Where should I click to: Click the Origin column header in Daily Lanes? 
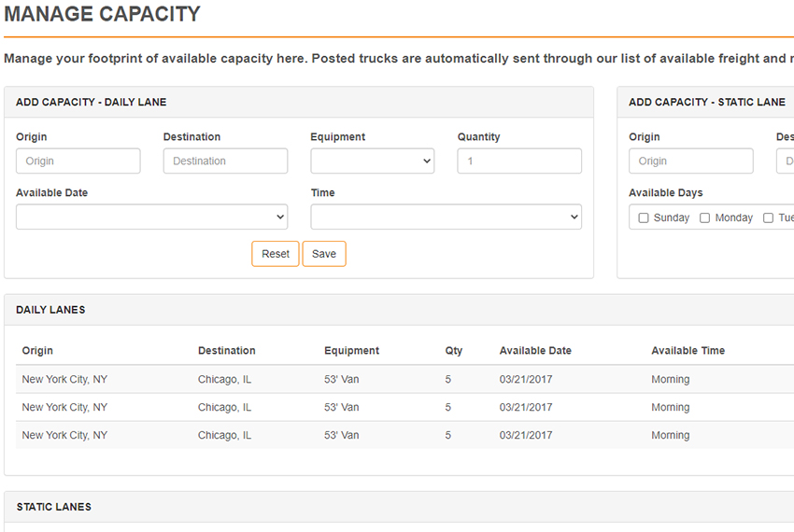(37, 351)
